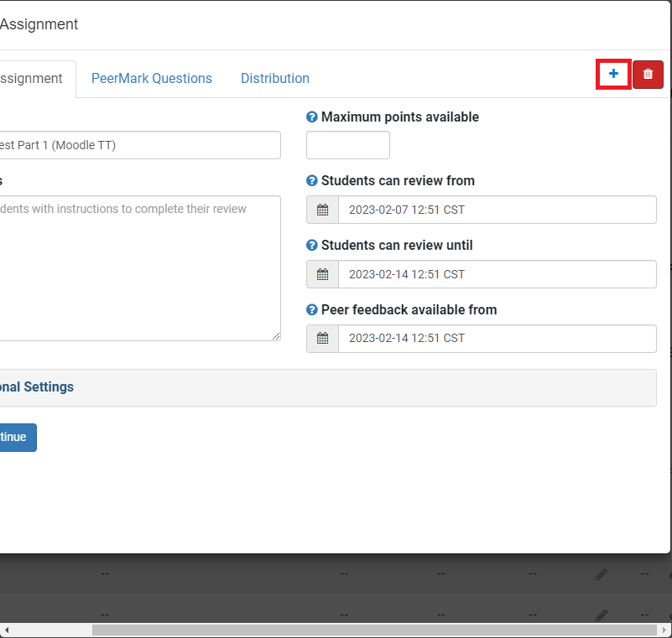Image resolution: width=672 pixels, height=638 pixels.
Task: Click pencil edit icon in second table row
Action: 602,614
